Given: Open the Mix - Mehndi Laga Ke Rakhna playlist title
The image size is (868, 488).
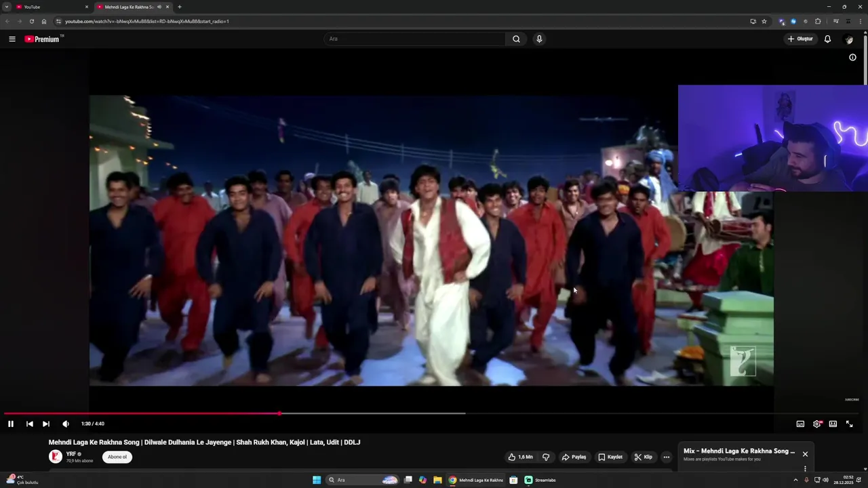Looking at the screenshot, I should click(x=739, y=451).
